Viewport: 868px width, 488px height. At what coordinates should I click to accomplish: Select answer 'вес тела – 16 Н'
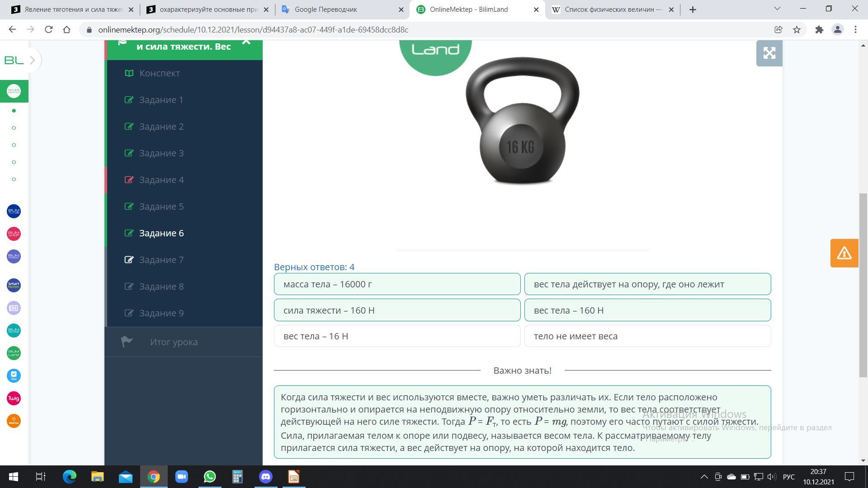(x=397, y=336)
